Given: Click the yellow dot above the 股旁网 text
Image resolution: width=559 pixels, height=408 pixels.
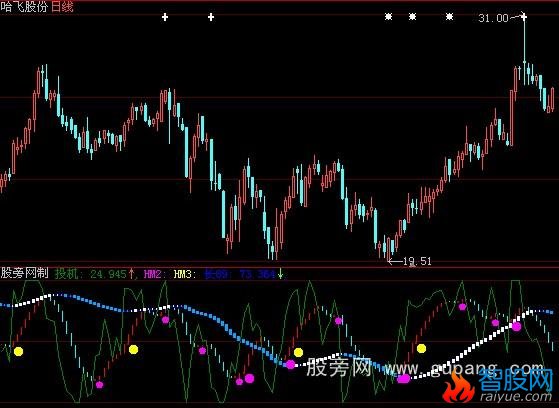Looking at the screenshot, I should point(298,353).
